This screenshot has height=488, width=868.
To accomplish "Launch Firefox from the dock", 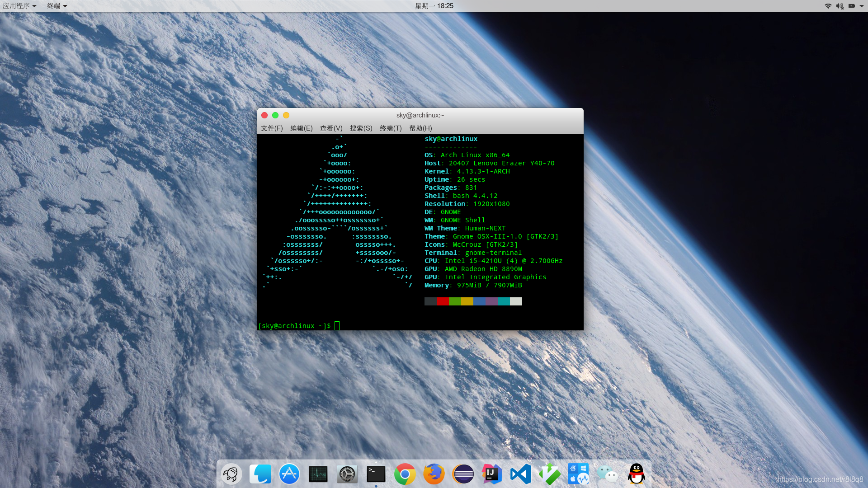I will pyautogui.click(x=434, y=474).
